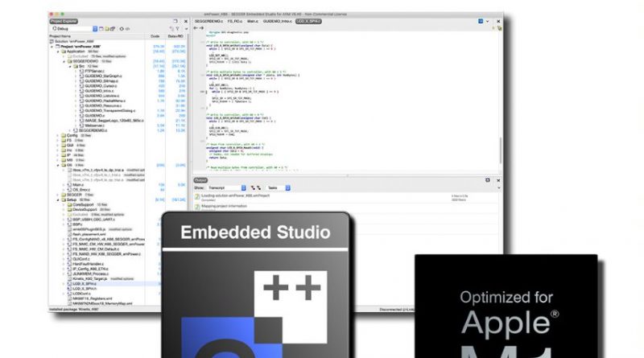Click the solution icon beside Solution 'emPower_K66'

[52, 42]
